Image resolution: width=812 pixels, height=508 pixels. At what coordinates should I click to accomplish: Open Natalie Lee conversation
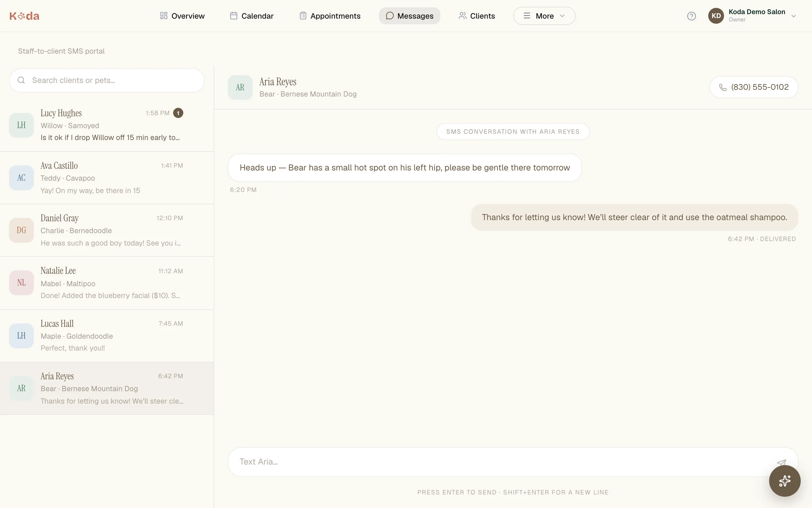coord(107,283)
